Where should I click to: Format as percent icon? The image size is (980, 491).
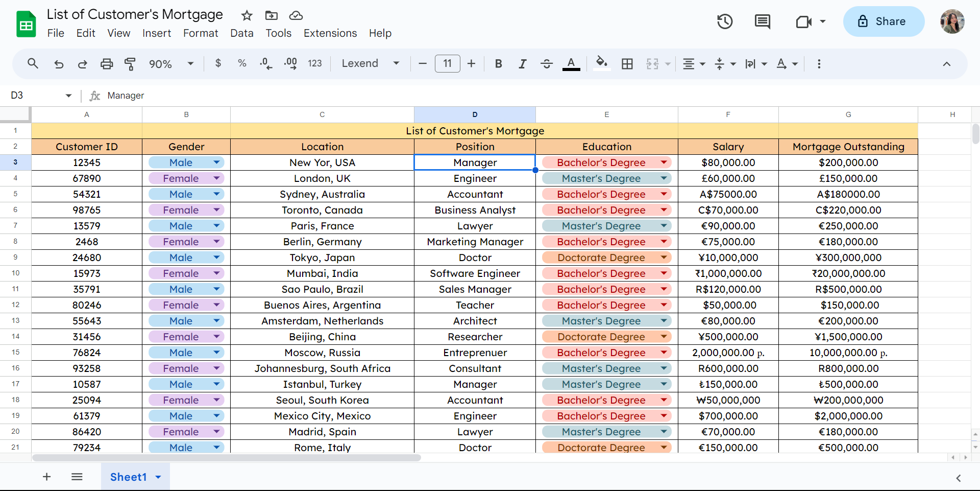point(242,63)
